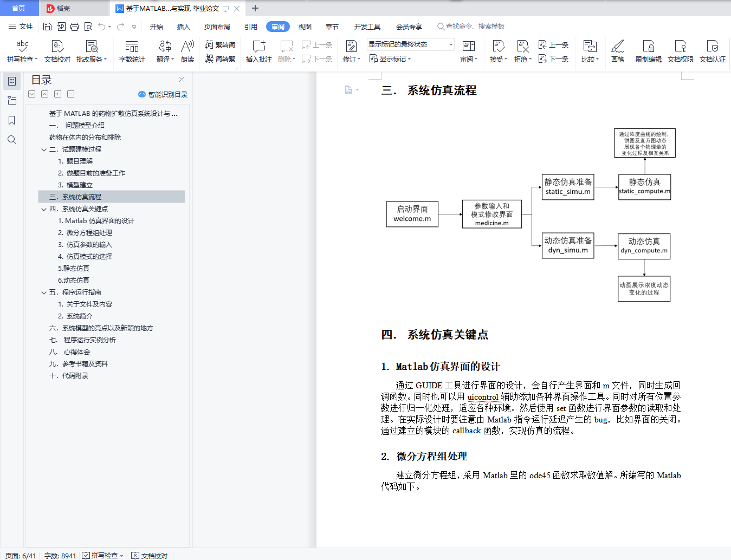Convert text with 繁转简

[220, 44]
